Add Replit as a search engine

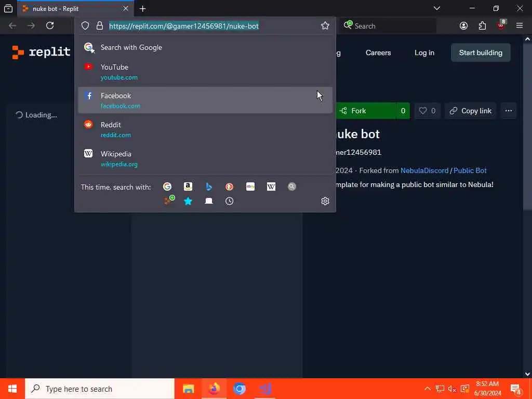coord(169,201)
